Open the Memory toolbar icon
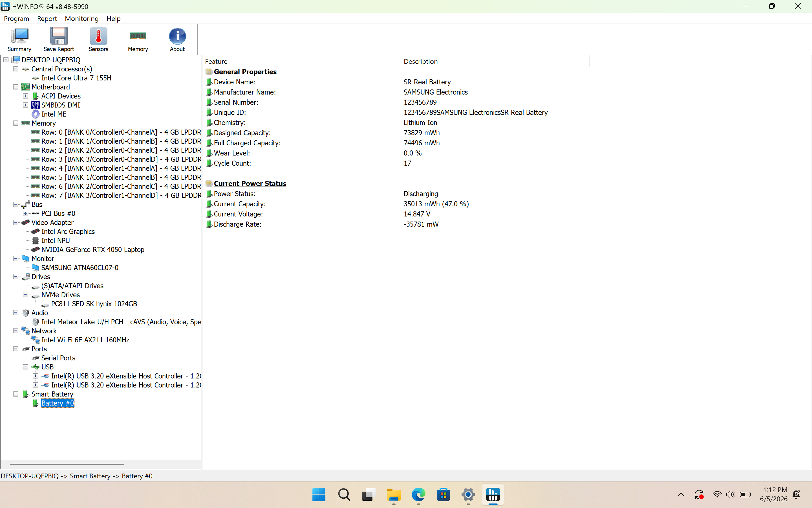Image resolution: width=812 pixels, height=508 pixels. coord(138,39)
